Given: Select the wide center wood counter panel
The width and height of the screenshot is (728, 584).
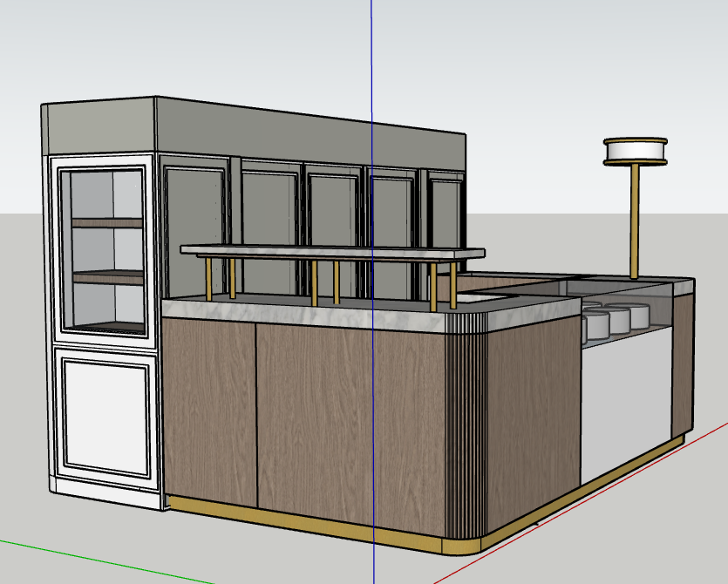Looking at the screenshot, I should [x=351, y=430].
